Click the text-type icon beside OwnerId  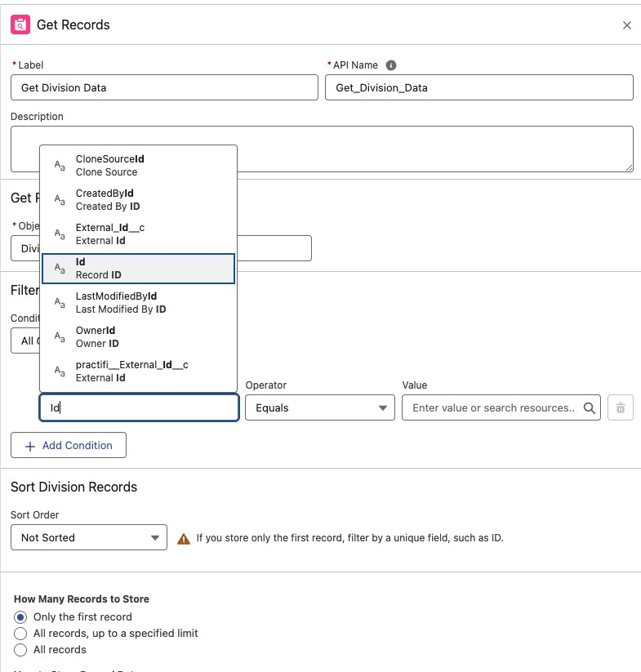[60, 337]
